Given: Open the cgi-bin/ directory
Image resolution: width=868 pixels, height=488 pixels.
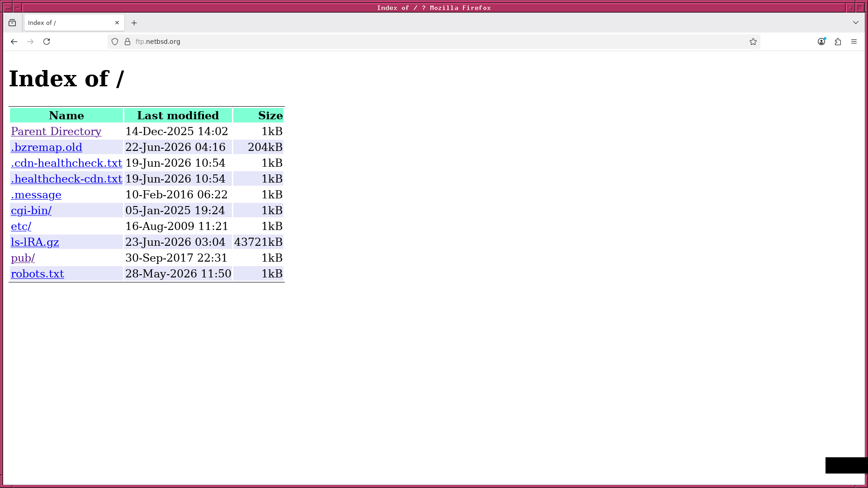Looking at the screenshot, I should pos(31,211).
